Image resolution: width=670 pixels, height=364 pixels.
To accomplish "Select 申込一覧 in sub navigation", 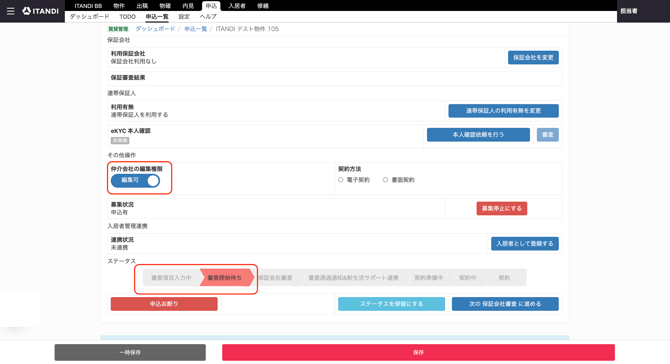I will [x=157, y=17].
